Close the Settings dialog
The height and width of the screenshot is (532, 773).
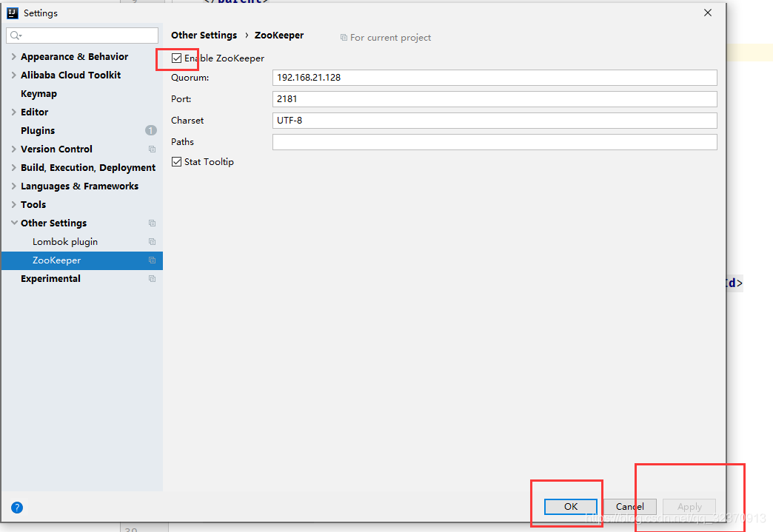click(x=708, y=13)
